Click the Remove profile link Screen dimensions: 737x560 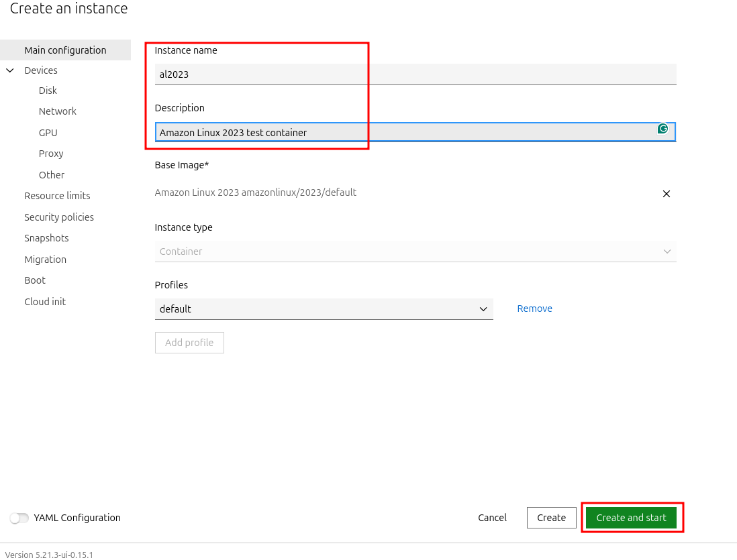(x=534, y=309)
